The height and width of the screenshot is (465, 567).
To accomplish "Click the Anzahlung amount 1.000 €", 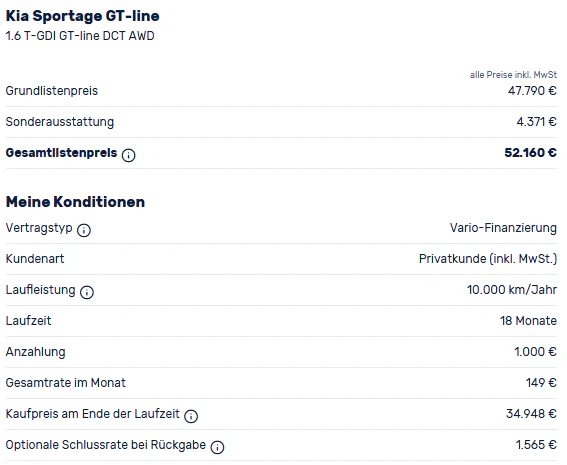I will [535, 352].
